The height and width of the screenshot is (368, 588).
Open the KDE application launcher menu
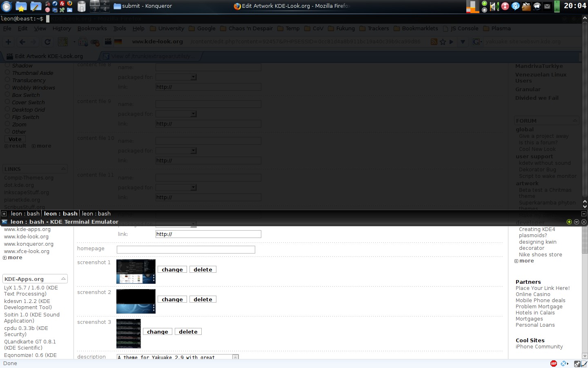pyautogui.click(x=7, y=6)
